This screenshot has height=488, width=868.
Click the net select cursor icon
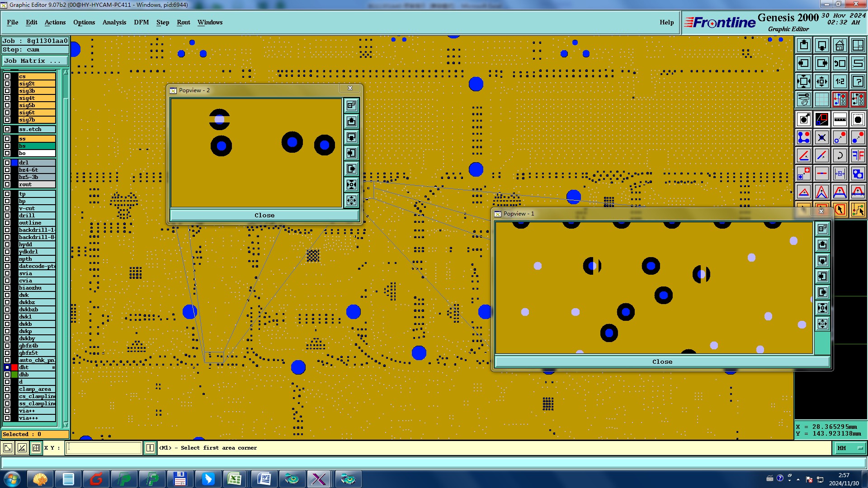point(858,210)
